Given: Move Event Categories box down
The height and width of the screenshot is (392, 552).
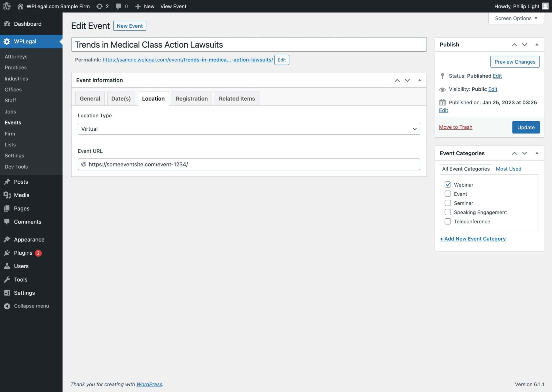Looking at the screenshot, I should (x=524, y=153).
